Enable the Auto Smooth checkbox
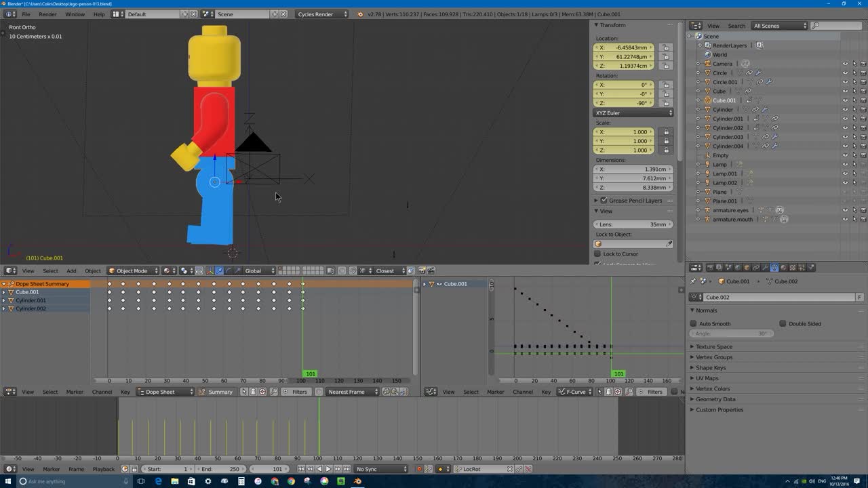 tap(693, 323)
